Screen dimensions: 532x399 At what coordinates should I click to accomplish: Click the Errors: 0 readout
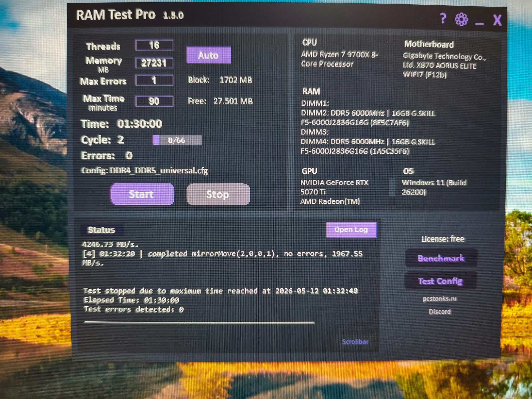[107, 156]
